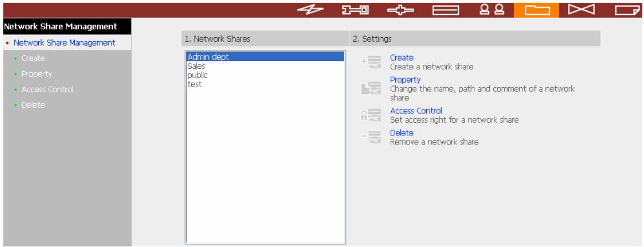Select the Admin dept share
The image size is (644, 247).
point(265,57)
